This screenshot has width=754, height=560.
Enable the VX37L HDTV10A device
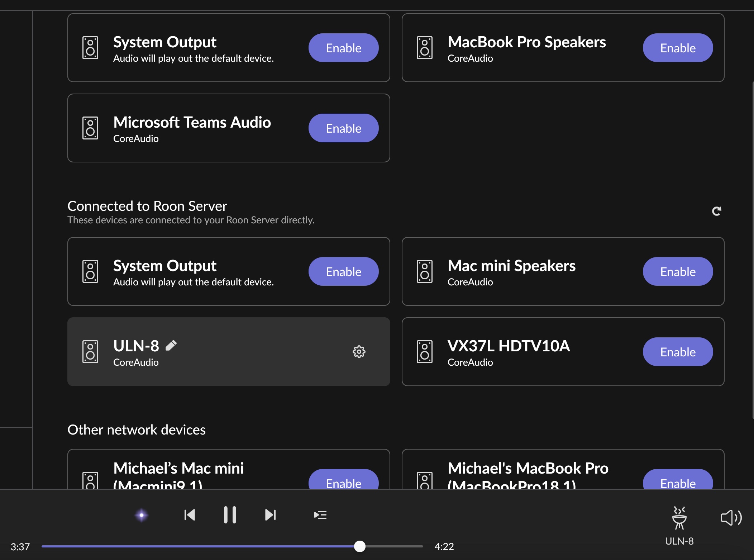coord(677,352)
